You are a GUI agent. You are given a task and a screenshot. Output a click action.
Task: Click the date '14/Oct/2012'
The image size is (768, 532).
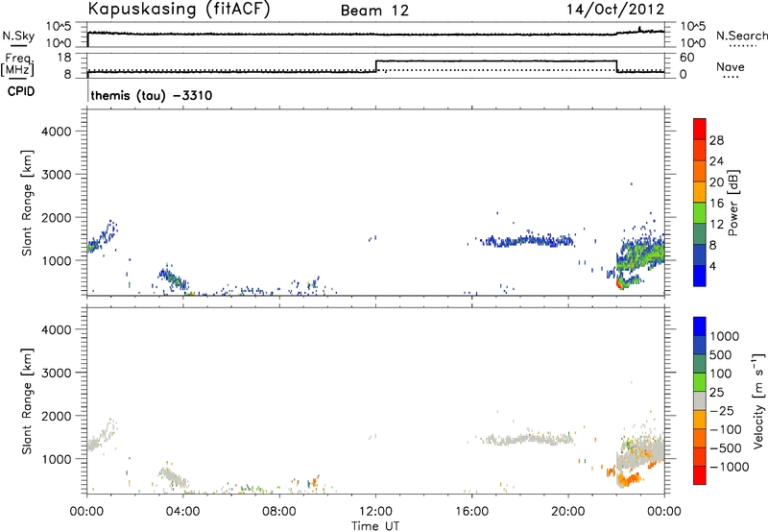point(615,10)
